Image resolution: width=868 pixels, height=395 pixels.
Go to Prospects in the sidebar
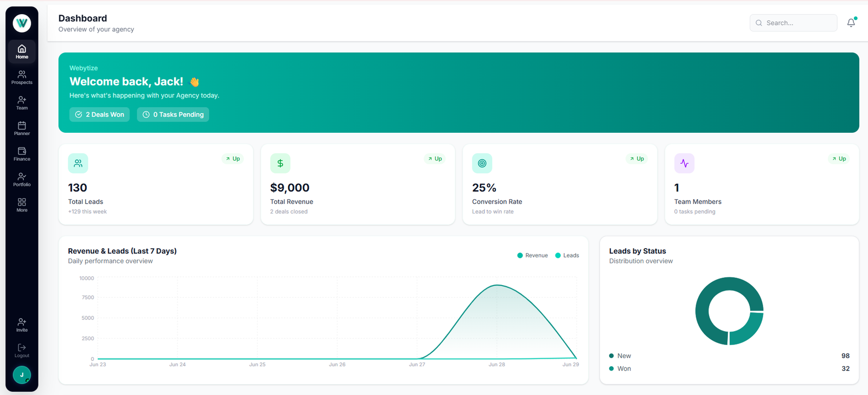[22, 77]
